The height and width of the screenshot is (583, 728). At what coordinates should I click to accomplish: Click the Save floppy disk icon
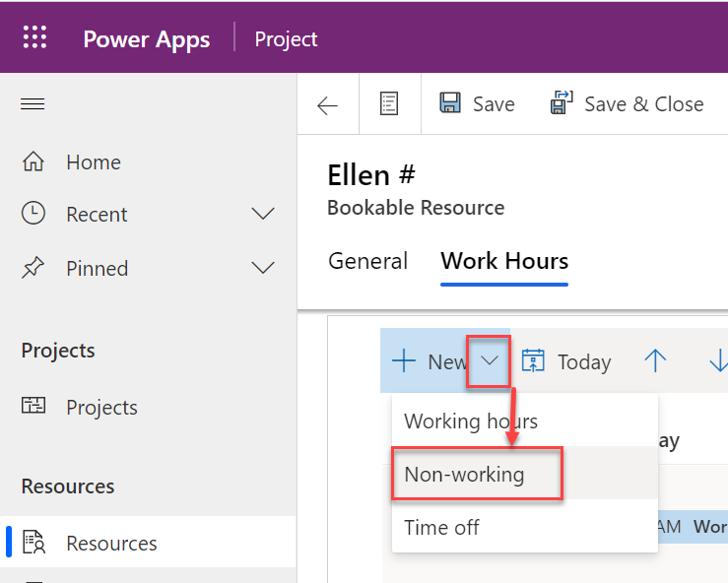(x=450, y=104)
